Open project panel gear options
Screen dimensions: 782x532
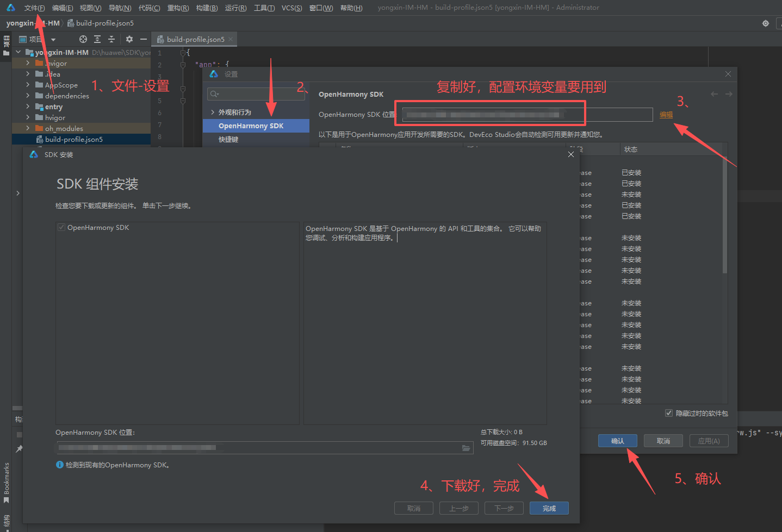[129, 39]
